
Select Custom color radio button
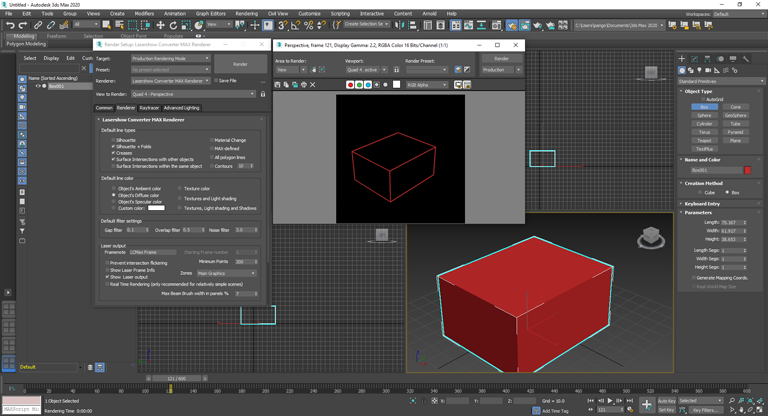(x=113, y=208)
